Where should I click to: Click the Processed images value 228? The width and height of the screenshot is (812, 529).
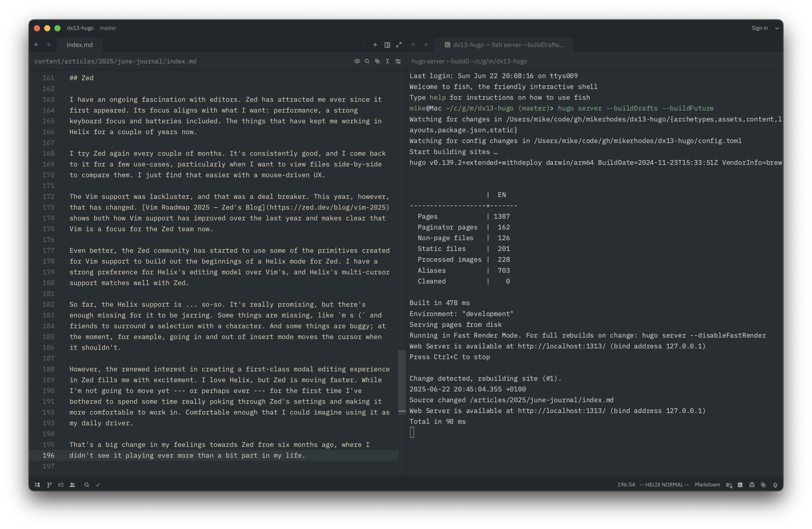point(504,259)
